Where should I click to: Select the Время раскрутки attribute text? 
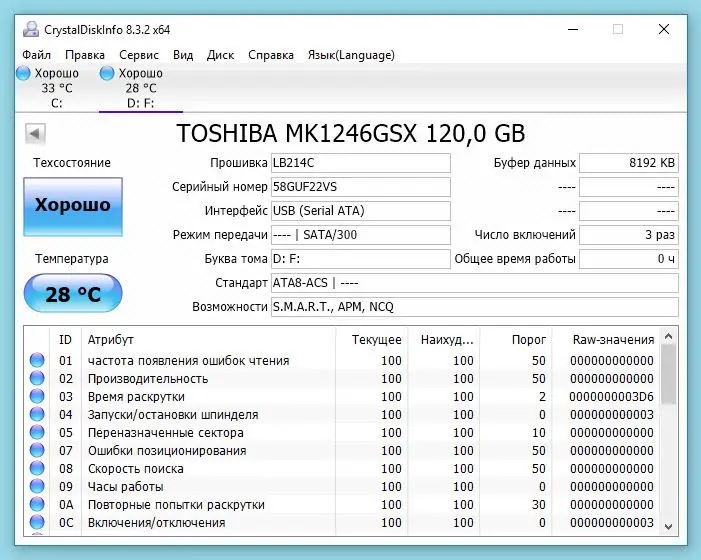click(136, 397)
